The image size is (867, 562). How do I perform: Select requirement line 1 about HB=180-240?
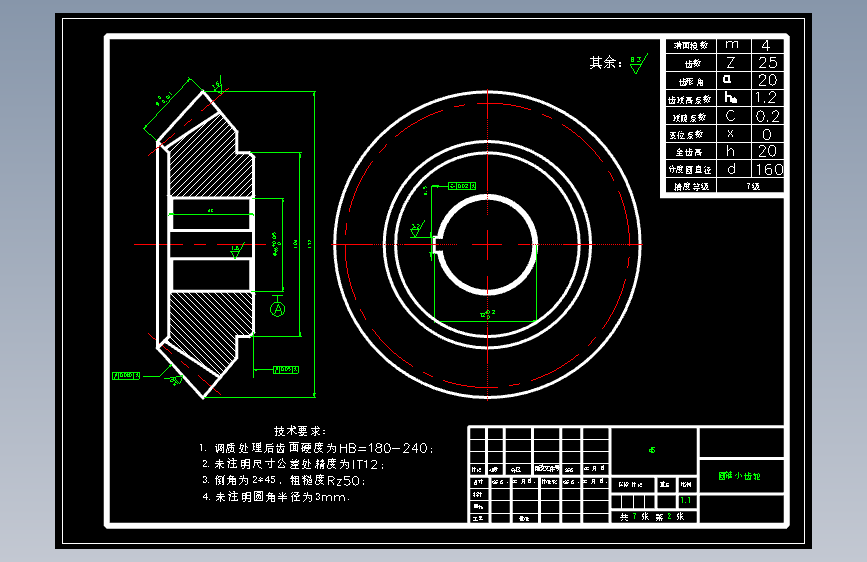click(x=317, y=448)
